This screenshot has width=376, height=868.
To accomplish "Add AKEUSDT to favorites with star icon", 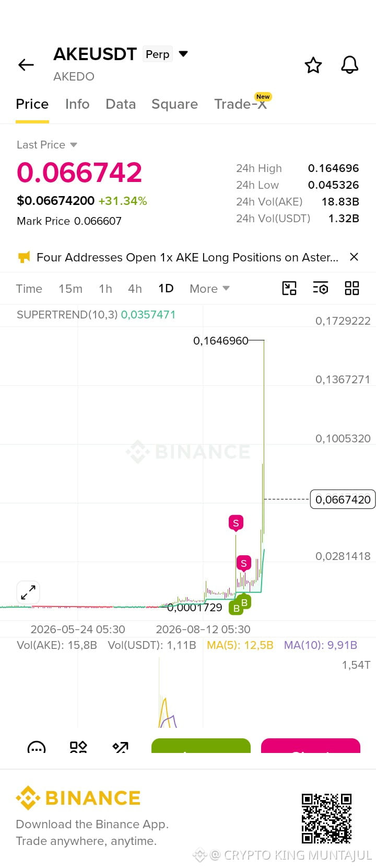I will (x=313, y=65).
